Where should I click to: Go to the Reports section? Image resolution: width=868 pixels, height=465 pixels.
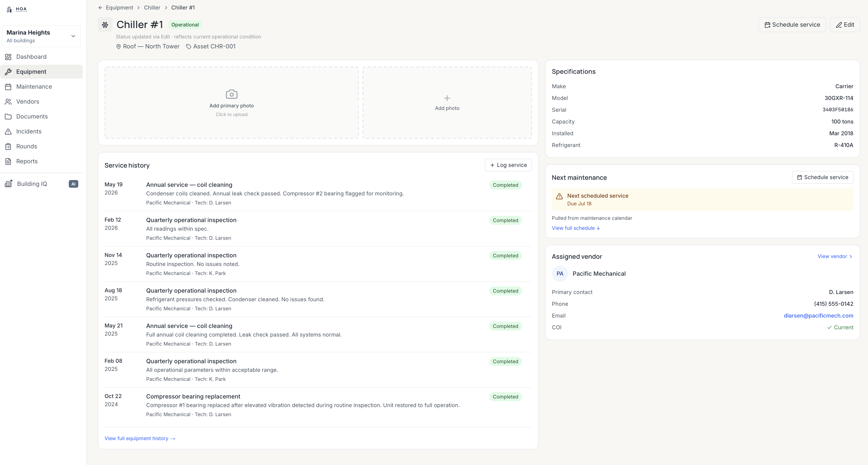tap(41, 161)
